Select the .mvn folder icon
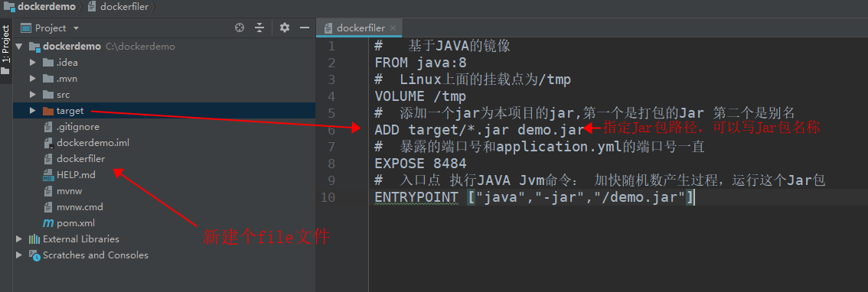 47,79
